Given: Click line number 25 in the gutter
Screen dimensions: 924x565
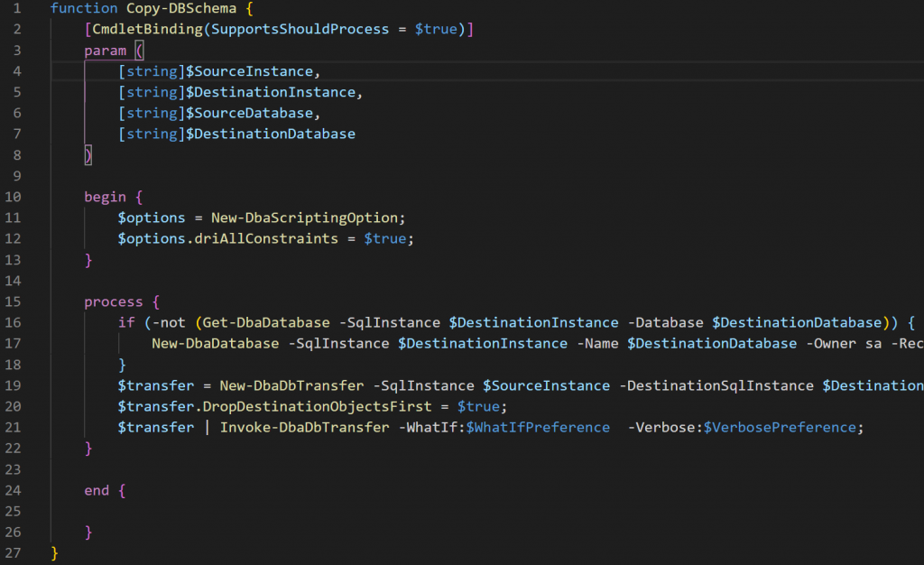Looking at the screenshot, I should pyautogui.click(x=13, y=511).
